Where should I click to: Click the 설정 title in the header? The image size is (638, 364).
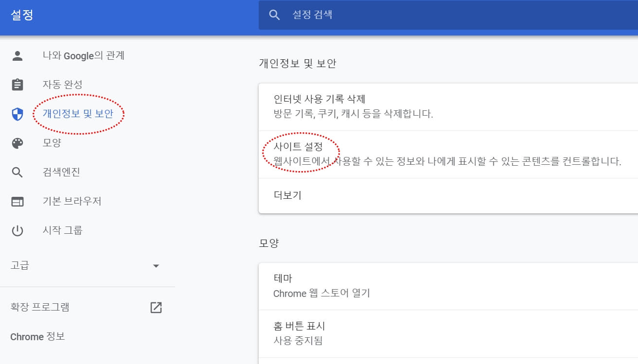(22, 15)
